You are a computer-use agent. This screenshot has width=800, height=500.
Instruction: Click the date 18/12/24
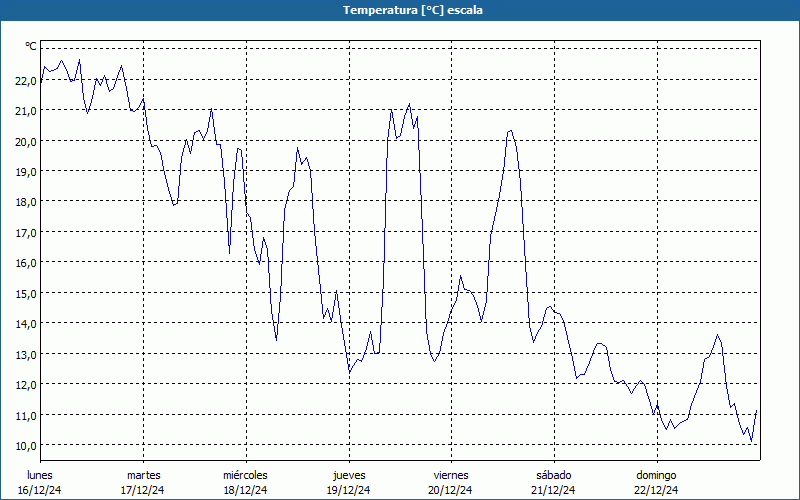pos(245,490)
